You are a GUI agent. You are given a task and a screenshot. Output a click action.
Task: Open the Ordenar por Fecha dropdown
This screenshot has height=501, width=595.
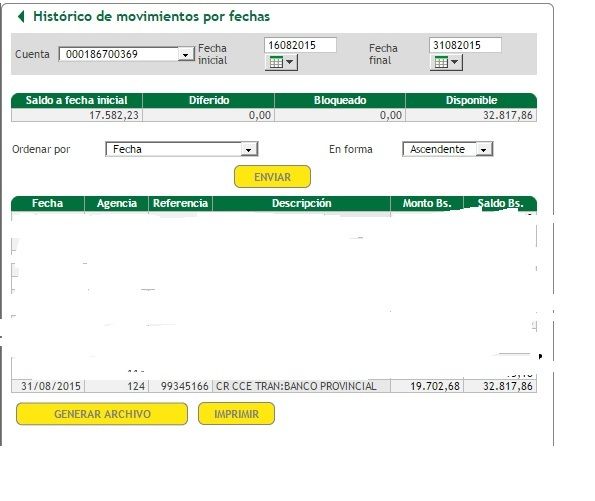click(248, 150)
